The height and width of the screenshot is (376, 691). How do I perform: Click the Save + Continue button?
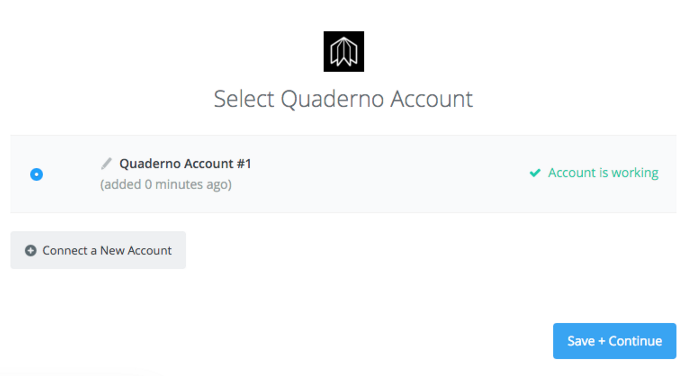[x=614, y=341]
